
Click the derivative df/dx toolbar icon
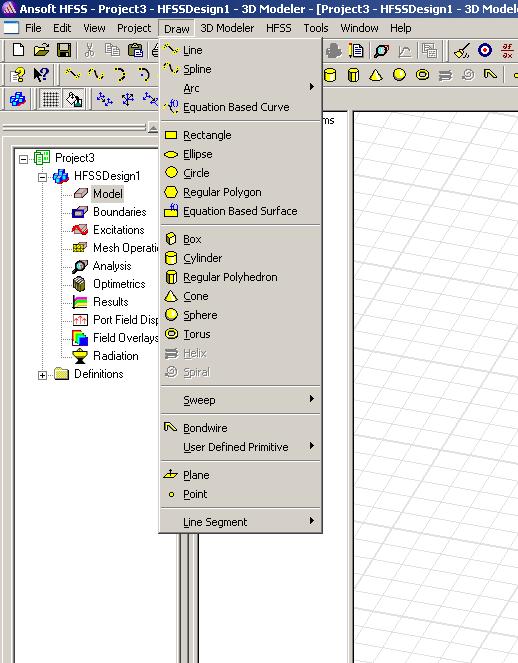(x=507, y=51)
